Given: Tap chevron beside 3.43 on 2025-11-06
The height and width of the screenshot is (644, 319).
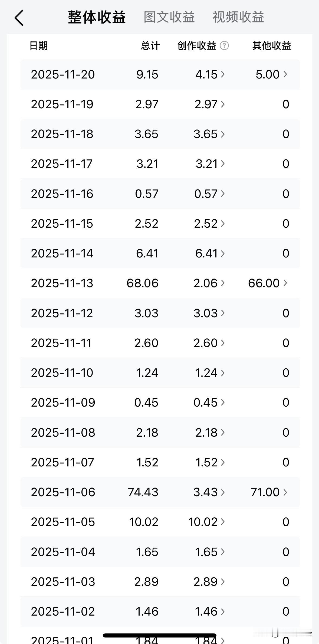Looking at the screenshot, I should [223, 492].
